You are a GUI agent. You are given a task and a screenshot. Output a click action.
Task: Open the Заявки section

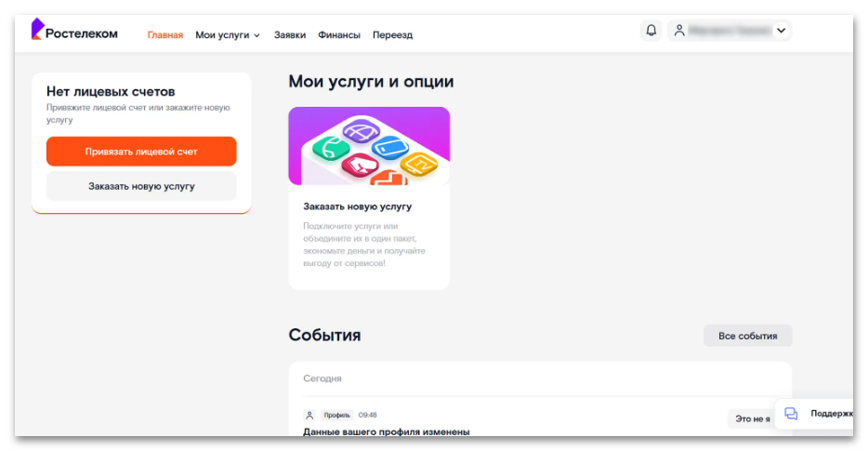[290, 35]
